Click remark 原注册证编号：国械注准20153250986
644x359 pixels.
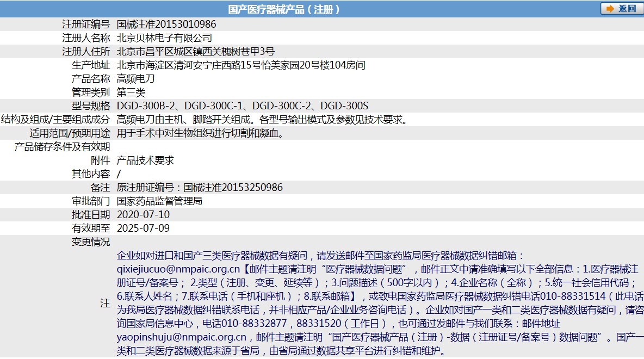pos(200,187)
